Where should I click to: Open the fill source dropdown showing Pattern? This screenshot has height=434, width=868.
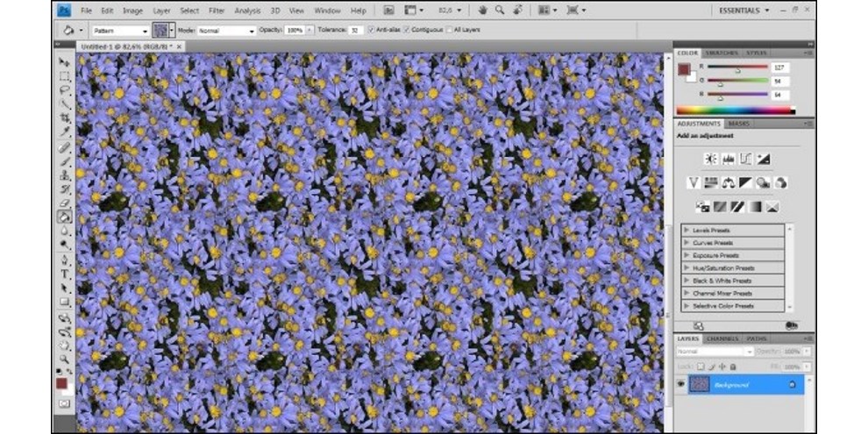[121, 31]
